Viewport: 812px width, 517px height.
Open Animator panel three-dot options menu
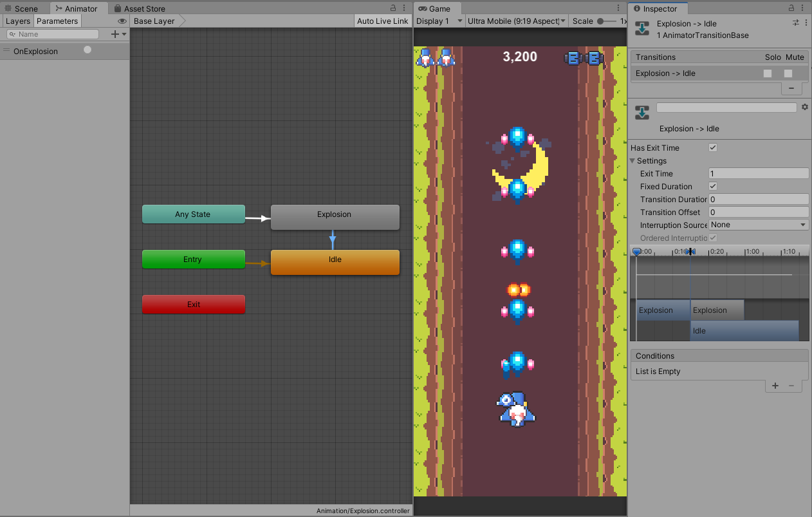405,8
